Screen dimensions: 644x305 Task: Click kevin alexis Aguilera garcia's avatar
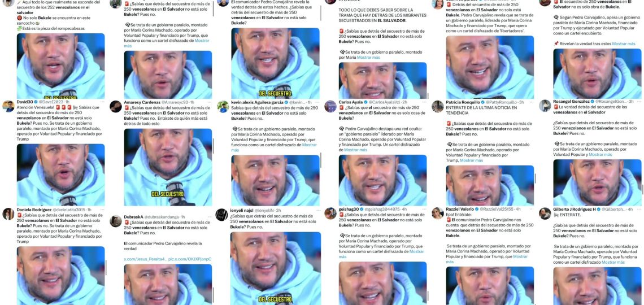[223, 106]
